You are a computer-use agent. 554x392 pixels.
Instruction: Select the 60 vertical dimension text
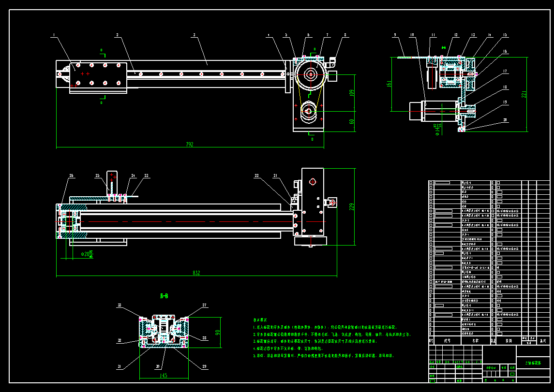pos(352,121)
